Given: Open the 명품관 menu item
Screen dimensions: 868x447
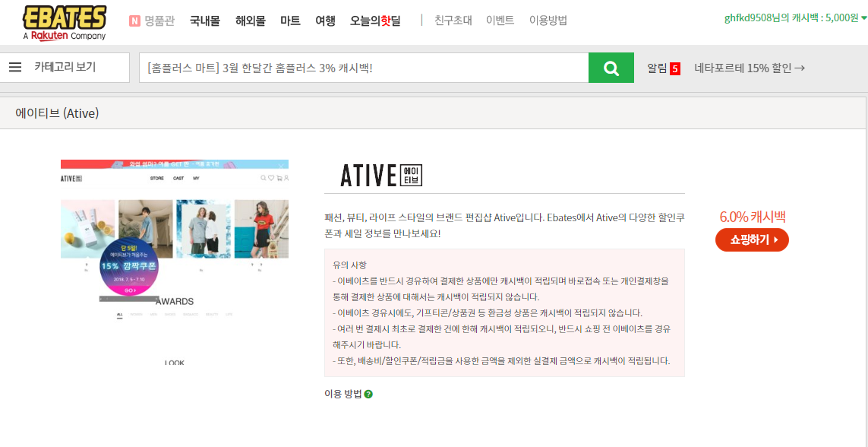Looking at the screenshot, I should pyautogui.click(x=159, y=21).
